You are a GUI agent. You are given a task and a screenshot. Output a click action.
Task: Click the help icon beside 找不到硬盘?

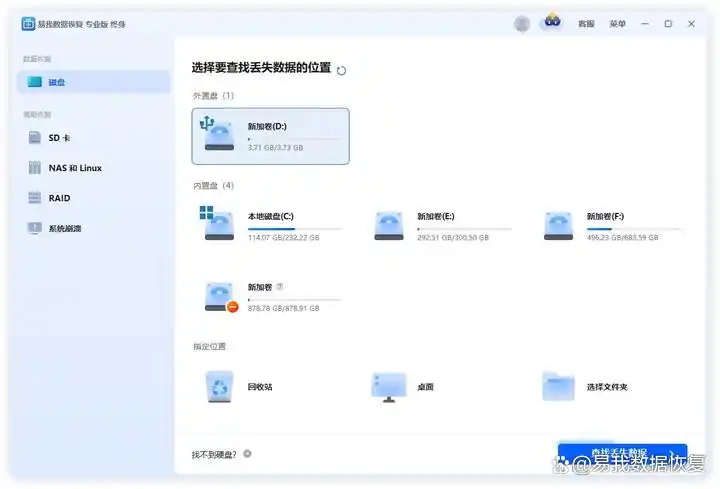point(247,454)
